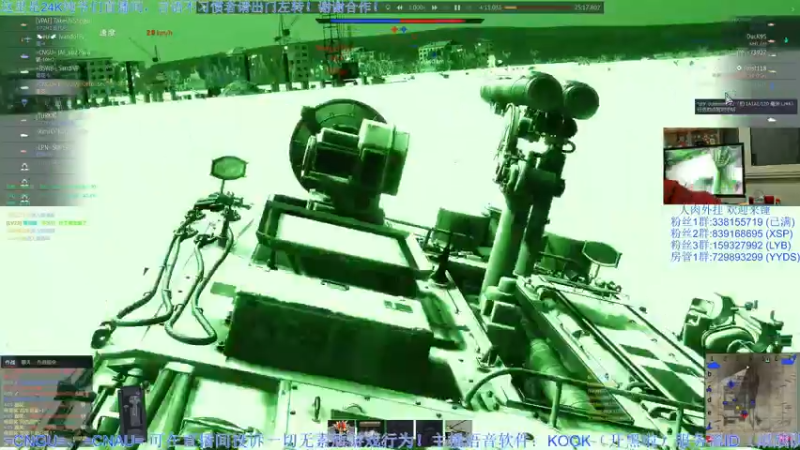Select player DacK95 in right team list
The image size is (800, 450).
pos(756,37)
